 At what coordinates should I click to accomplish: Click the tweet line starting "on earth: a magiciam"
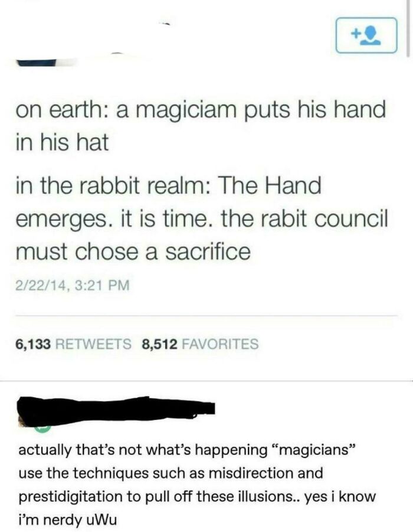(x=201, y=110)
